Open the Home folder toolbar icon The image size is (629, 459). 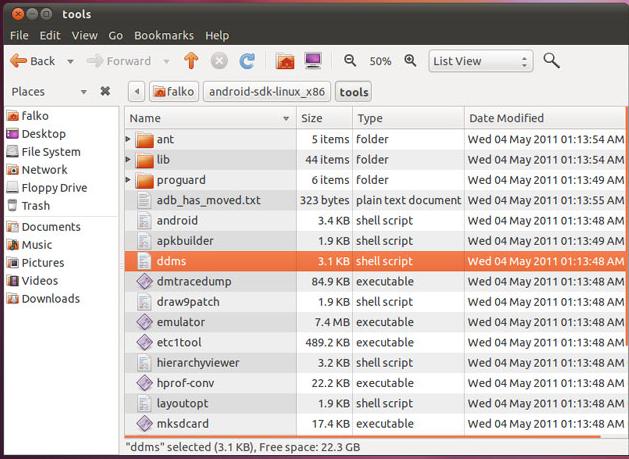pyautogui.click(x=285, y=61)
